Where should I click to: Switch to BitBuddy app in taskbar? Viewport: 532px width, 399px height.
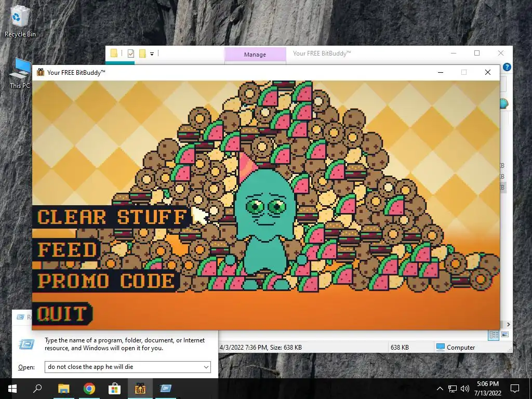[140, 389]
